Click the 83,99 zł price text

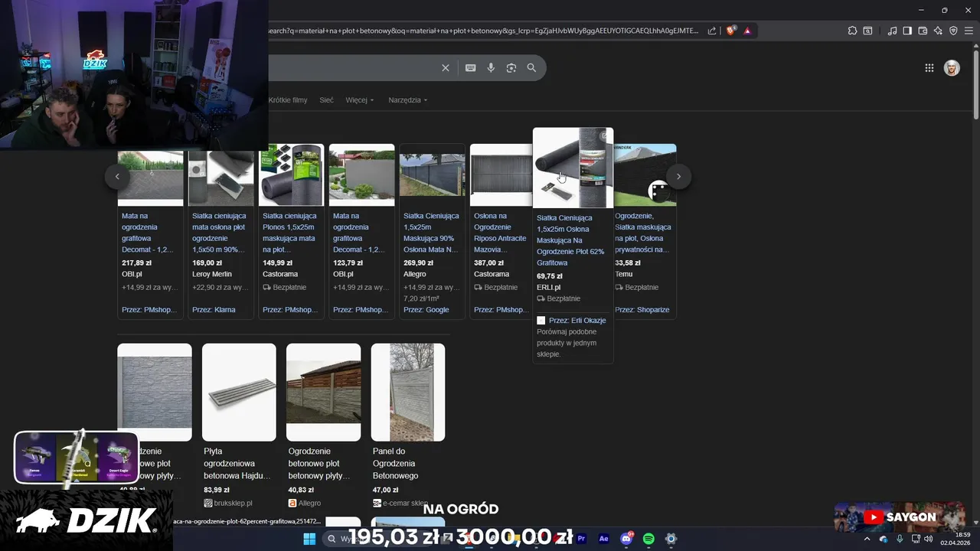[x=217, y=490]
